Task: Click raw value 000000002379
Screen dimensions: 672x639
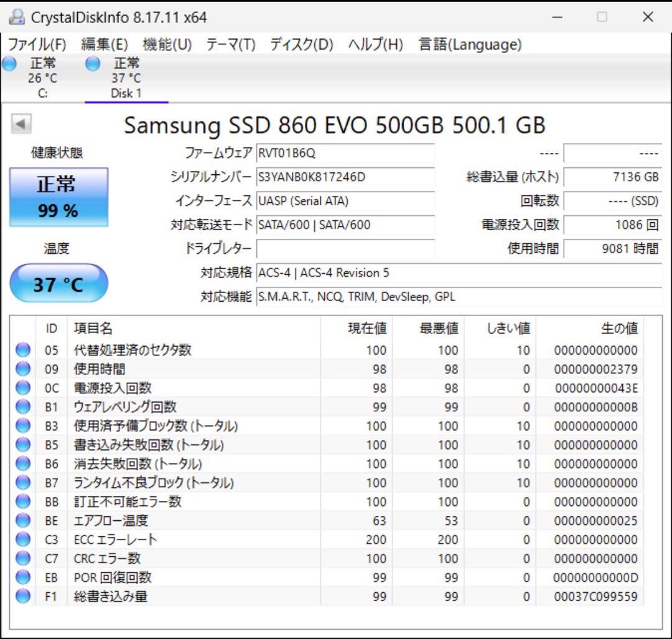Action: pos(595,369)
